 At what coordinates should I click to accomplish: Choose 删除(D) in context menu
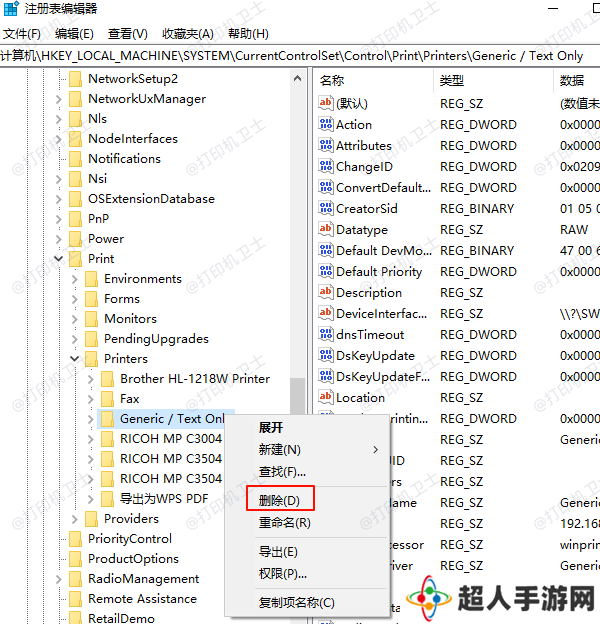click(x=280, y=500)
